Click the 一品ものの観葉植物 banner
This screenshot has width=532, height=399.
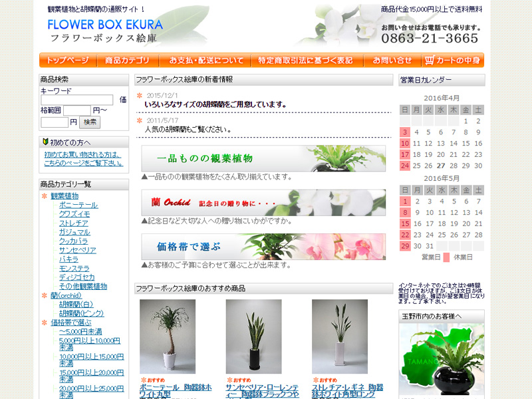pos(263,158)
